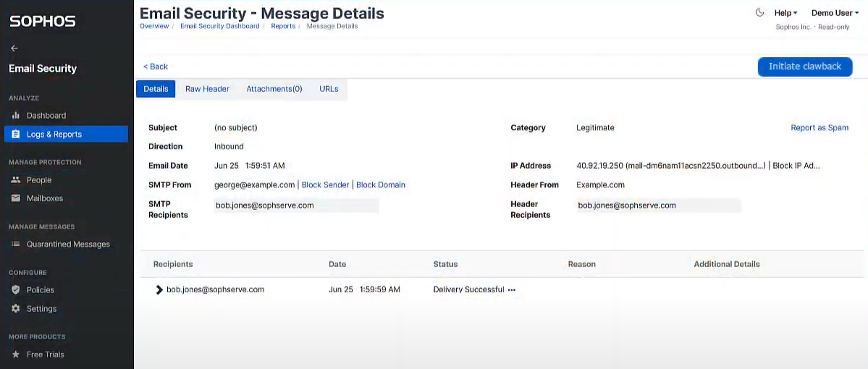Screen dimensions: 868x369
Task: Click the Report as Spam link
Action: pos(819,128)
